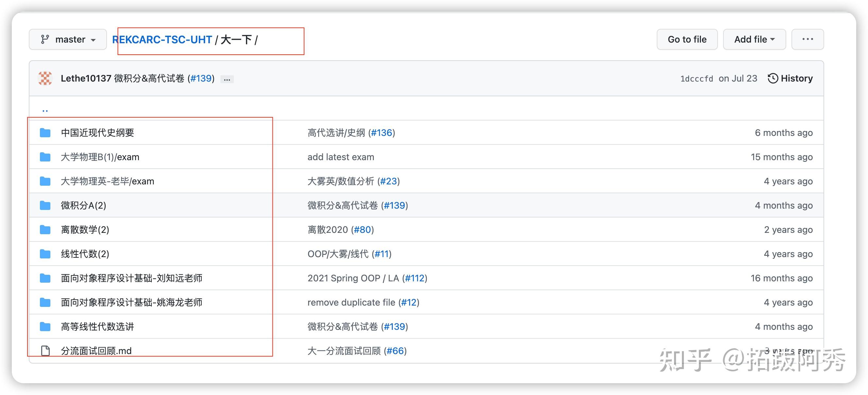Open the History view via the clock icon

[773, 78]
